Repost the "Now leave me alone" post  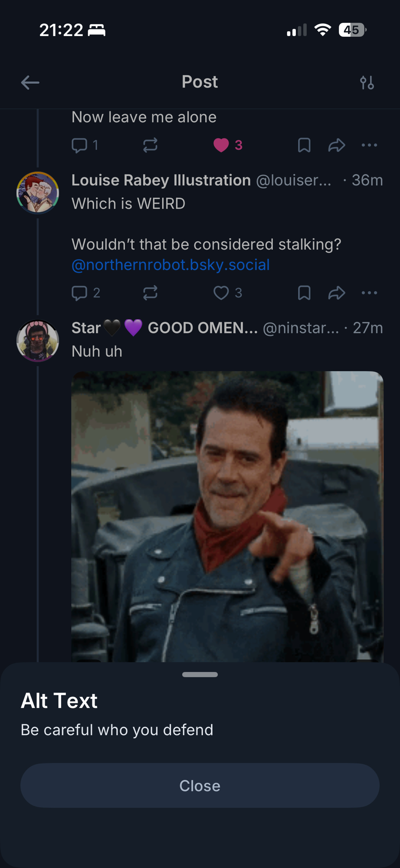(150, 145)
